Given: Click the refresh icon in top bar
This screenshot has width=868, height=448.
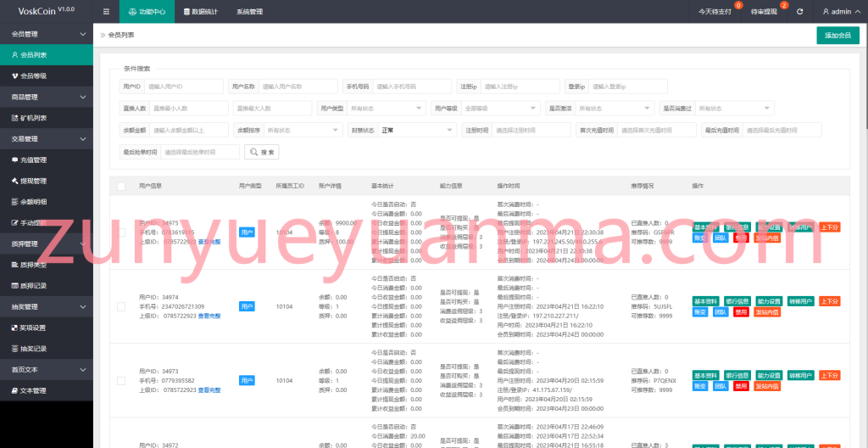Looking at the screenshot, I should [800, 11].
